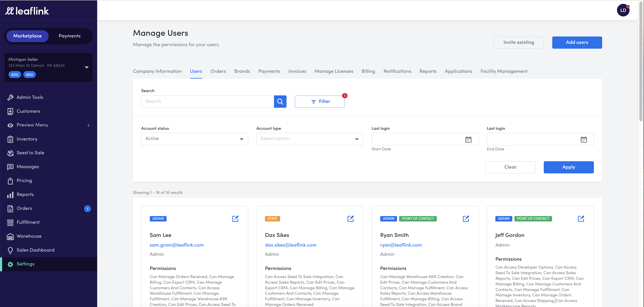Open the Inventory clipboard icon

[10, 139]
